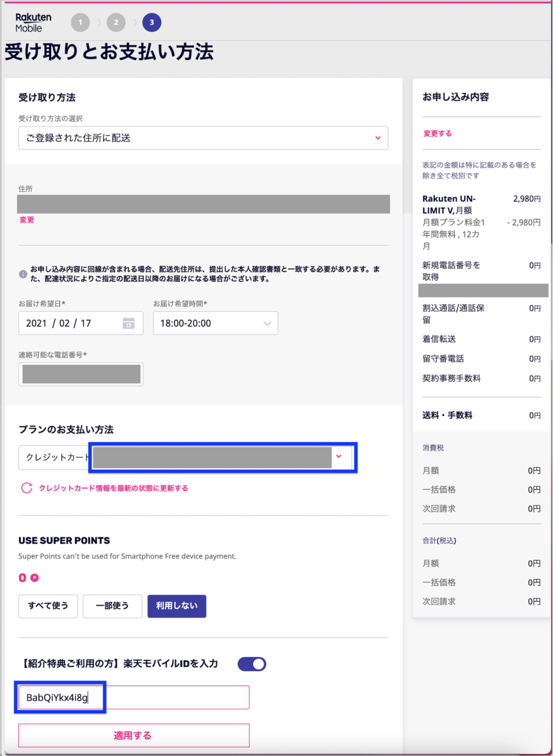Click クレジットカード情報を最新の状態に更新する link
Screen dimensions: 553x756
point(114,488)
